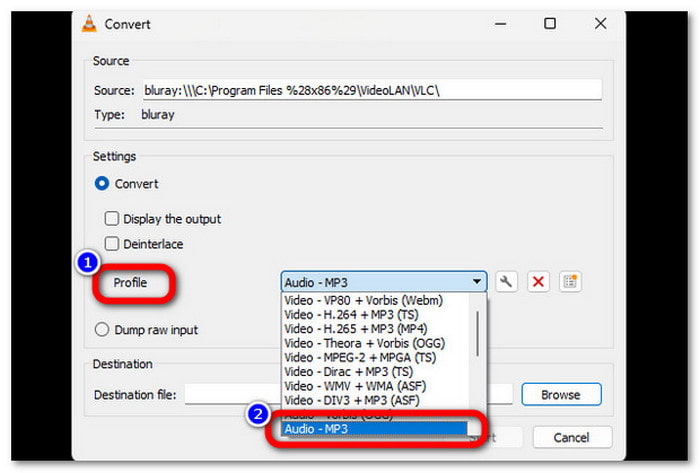Viewport: 700px width, 473px height.
Task: Open the edit selected profile wrench icon
Action: 506,282
